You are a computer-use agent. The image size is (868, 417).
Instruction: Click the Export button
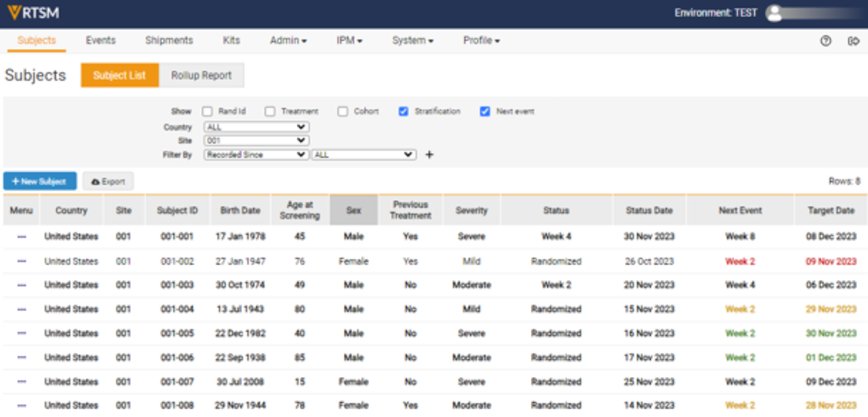(108, 181)
